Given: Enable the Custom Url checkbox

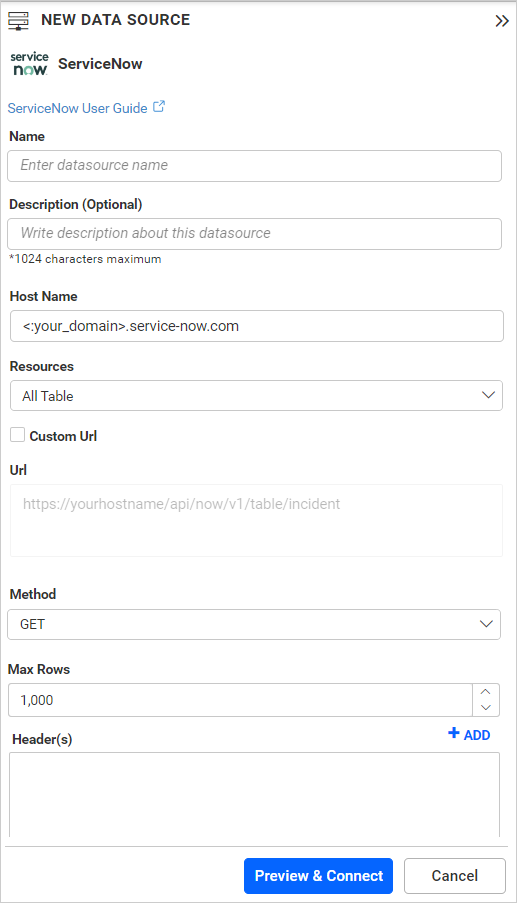Looking at the screenshot, I should pyautogui.click(x=18, y=435).
